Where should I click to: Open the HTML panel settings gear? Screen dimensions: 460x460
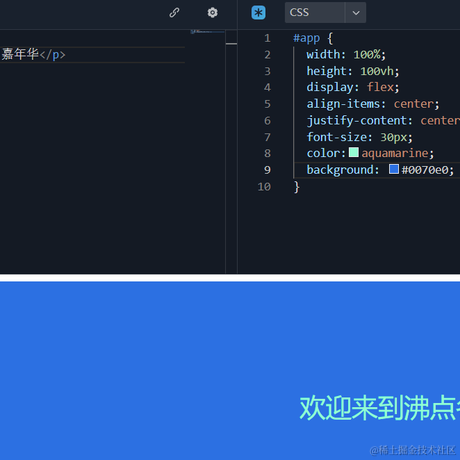212,13
